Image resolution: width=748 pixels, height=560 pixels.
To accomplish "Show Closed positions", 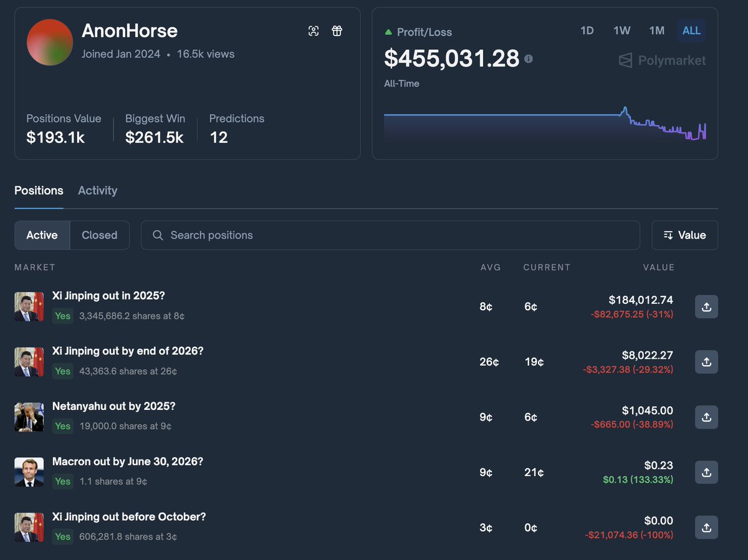I will pos(99,235).
